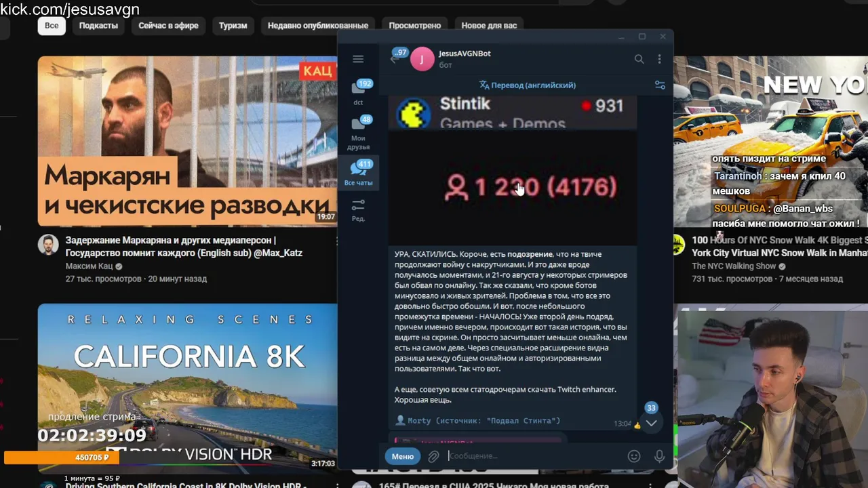
Task: Open the Telegram hamburger menu
Action: 358,59
